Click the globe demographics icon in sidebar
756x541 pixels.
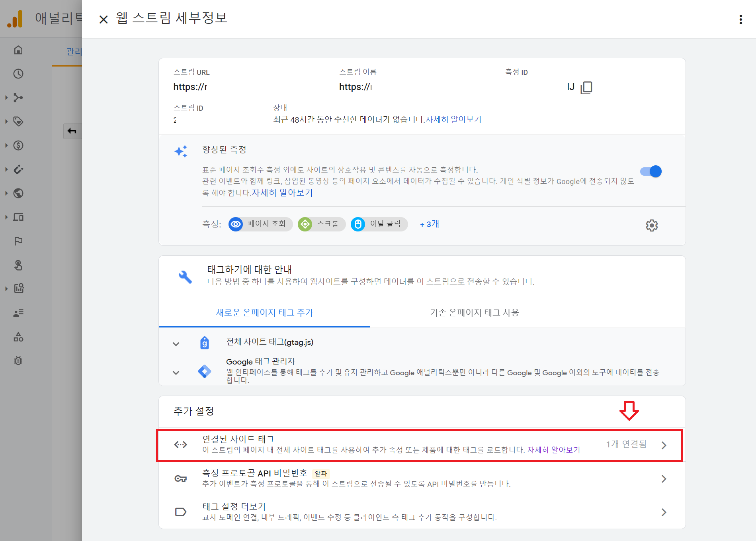point(18,193)
